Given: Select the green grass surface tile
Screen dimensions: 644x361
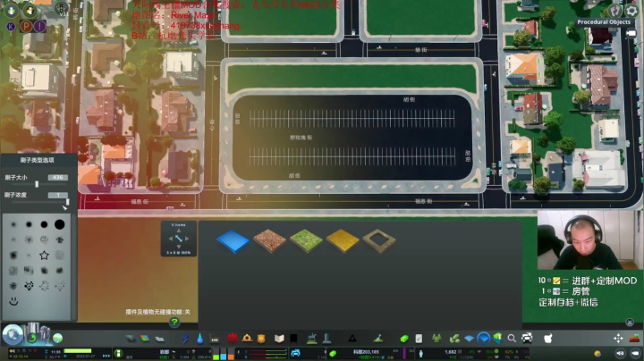Looking at the screenshot, I should pyautogui.click(x=306, y=240).
